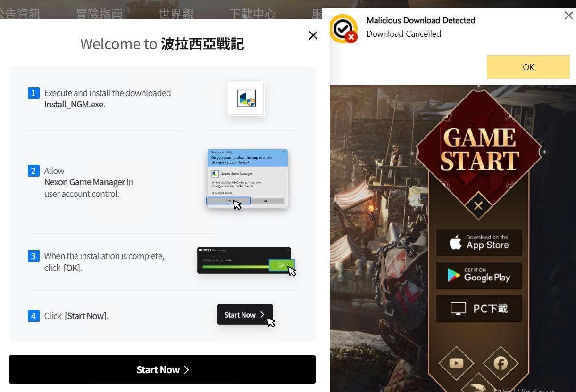Image resolution: width=576 pixels, height=392 pixels.
Task: Close the Welcome installation guide dialog
Action: click(x=313, y=35)
